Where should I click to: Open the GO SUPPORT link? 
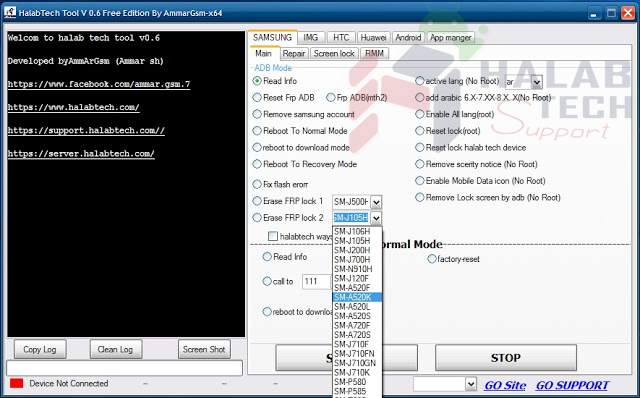pyautogui.click(x=572, y=385)
